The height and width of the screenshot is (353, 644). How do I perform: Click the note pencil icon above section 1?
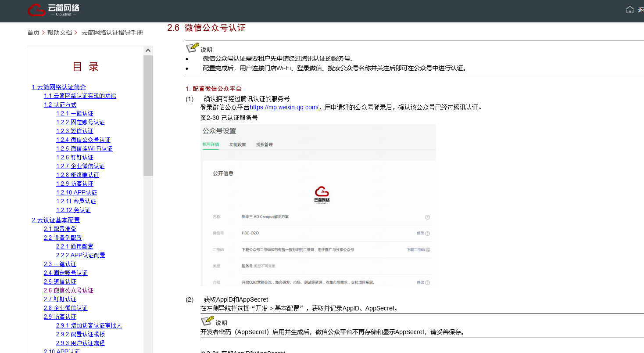tap(192, 47)
